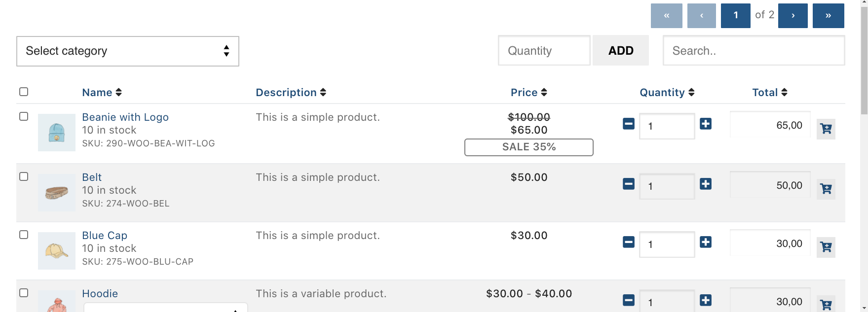The image size is (868, 312).
Task: Add the Beanie with Logo to cart
Action: (826, 129)
